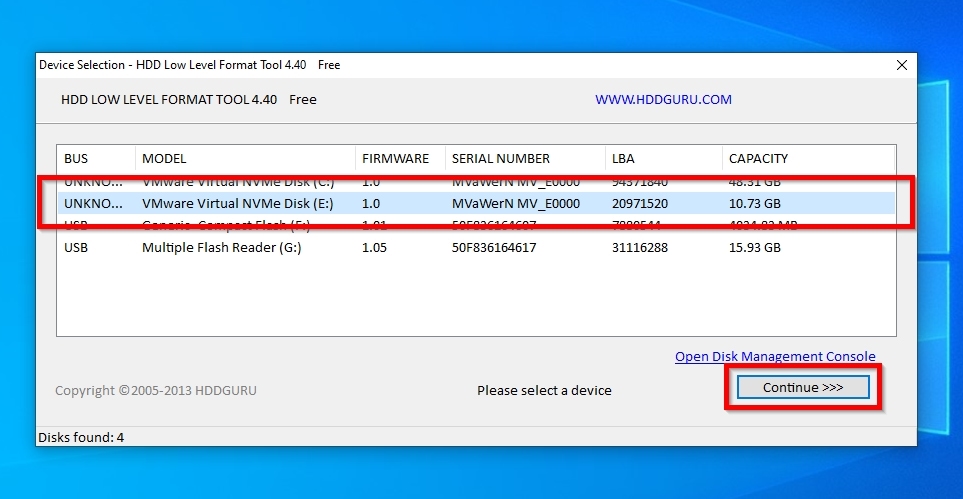
Task: Click the LBA column header
Action: point(662,158)
